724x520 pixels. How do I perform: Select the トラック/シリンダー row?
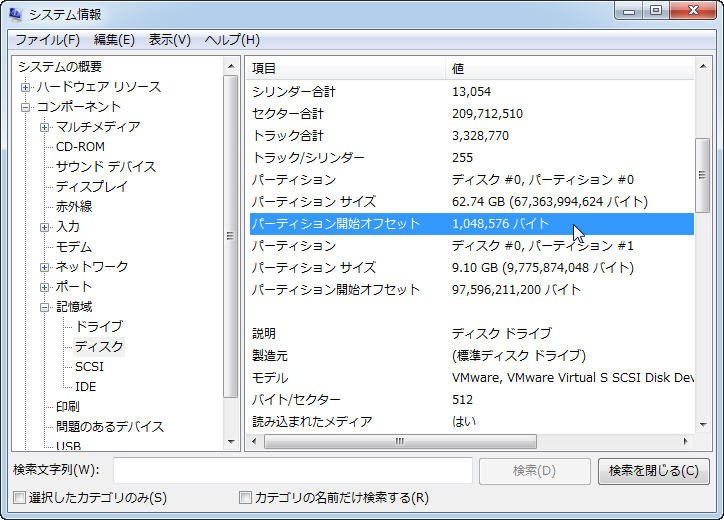tap(471, 158)
